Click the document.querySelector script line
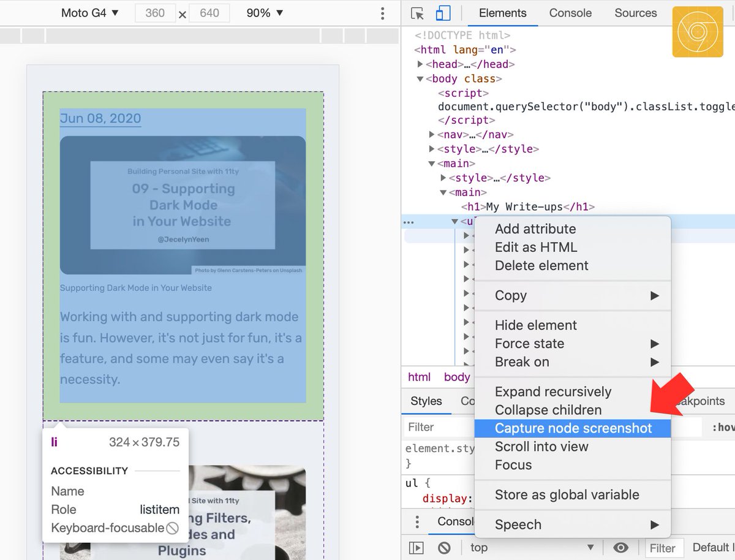Image resolution: width=735 pixels, height=560 pixels. (x=586, y=107)
